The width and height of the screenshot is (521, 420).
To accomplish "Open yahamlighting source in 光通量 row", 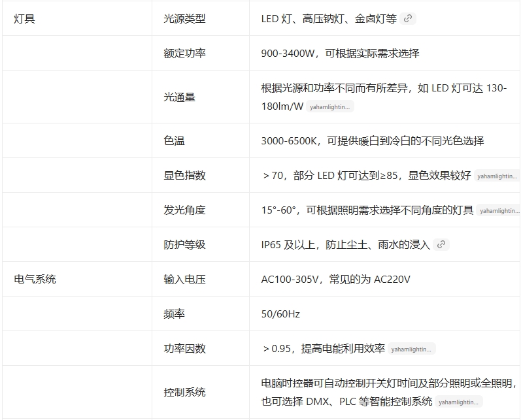I will click(x=330, y=106).
